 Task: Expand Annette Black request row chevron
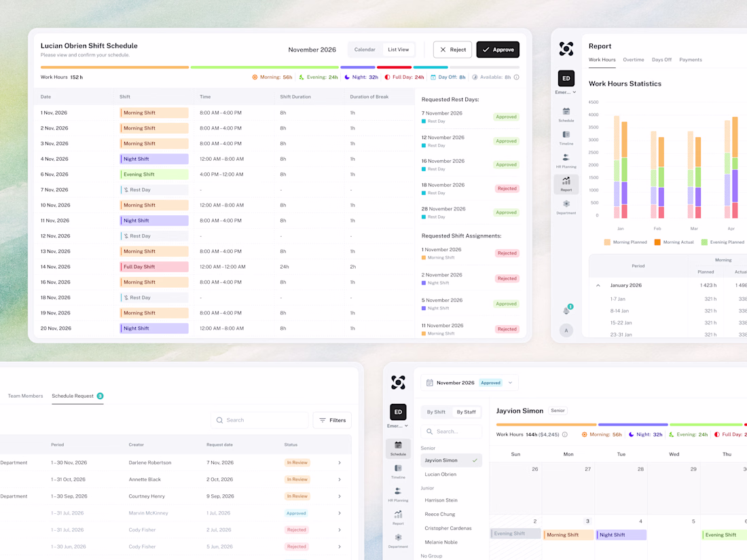[340, 479]
